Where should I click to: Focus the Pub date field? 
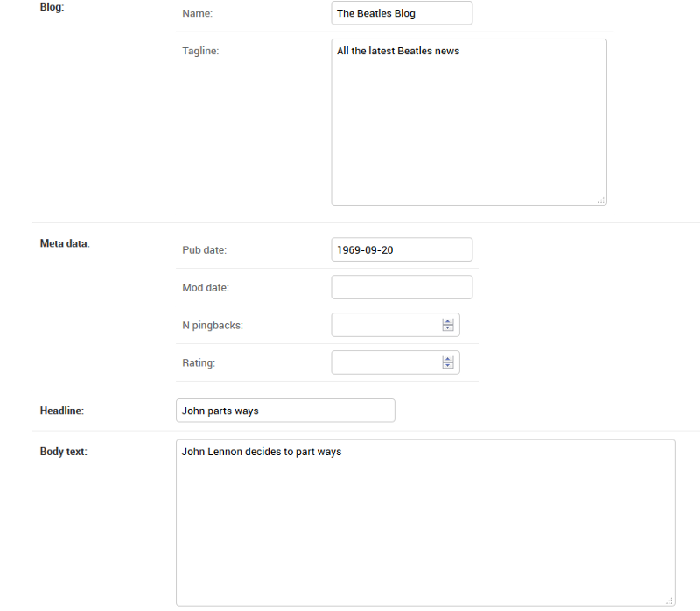pyautogui.click(x=402, y=249)
